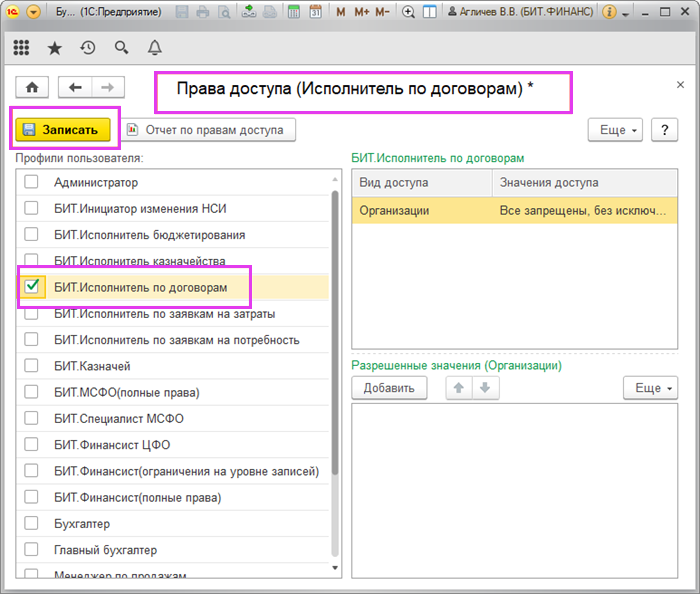Click the Записать button
Image resolution: width=700 pixels, height=594 pixels.
(x=61, y=130)
